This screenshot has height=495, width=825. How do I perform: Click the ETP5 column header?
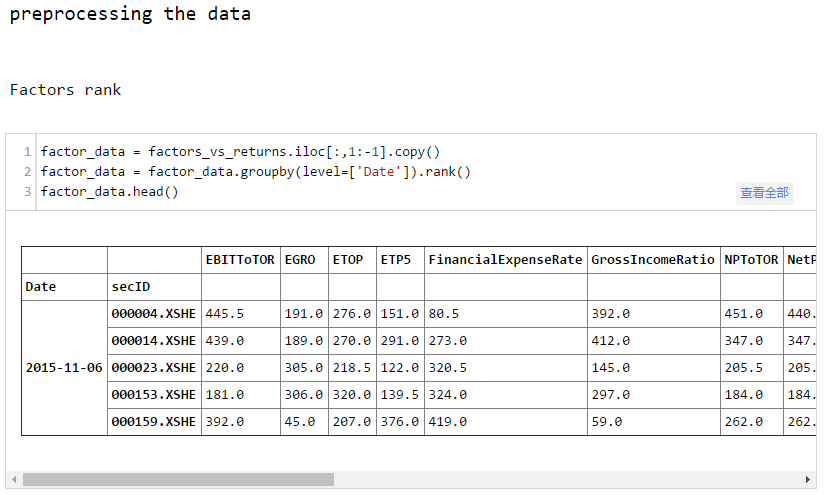tap(396, 260)
